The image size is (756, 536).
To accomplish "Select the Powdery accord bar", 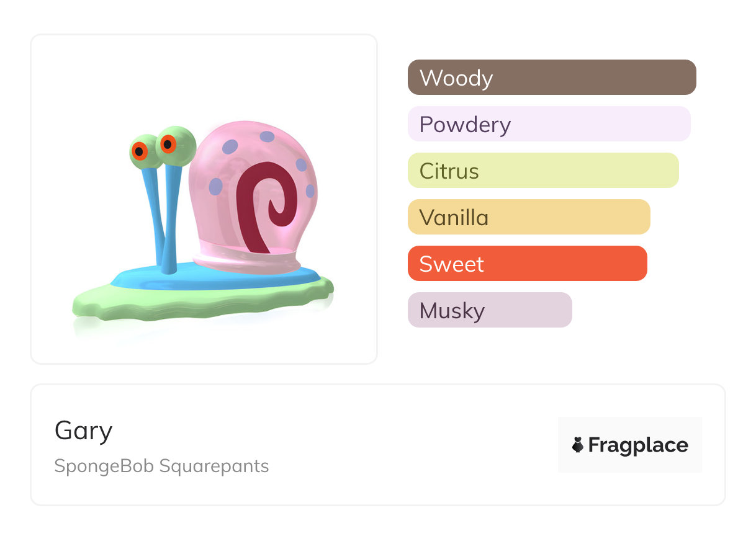I will pyautogui.click(x=549, y=124).
